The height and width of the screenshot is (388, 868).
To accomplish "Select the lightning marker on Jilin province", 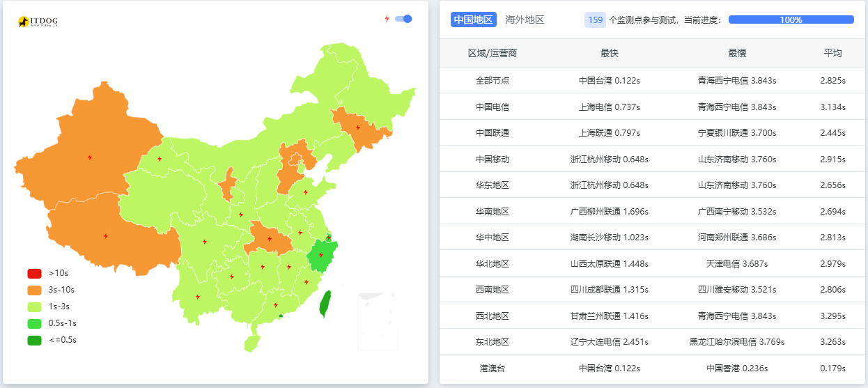I will pyautogui.click(x=358, y=127).
